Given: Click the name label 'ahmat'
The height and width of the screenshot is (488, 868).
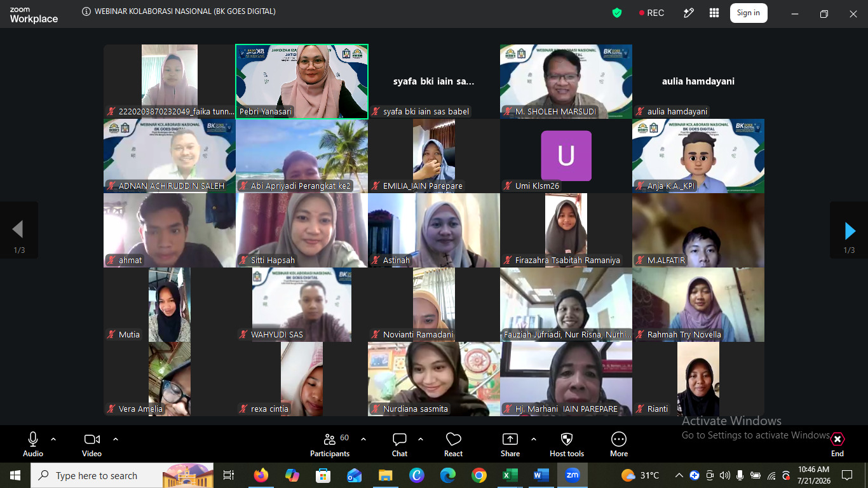Looking at the screenshot, I should click(x=130, y=261).
